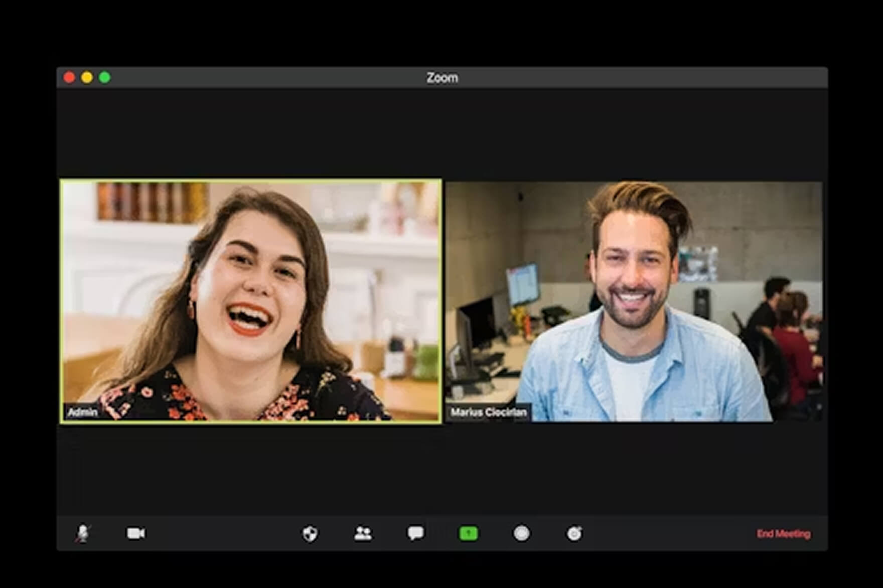Select Marius Ciocirlan's video tile

click(634, 301)
